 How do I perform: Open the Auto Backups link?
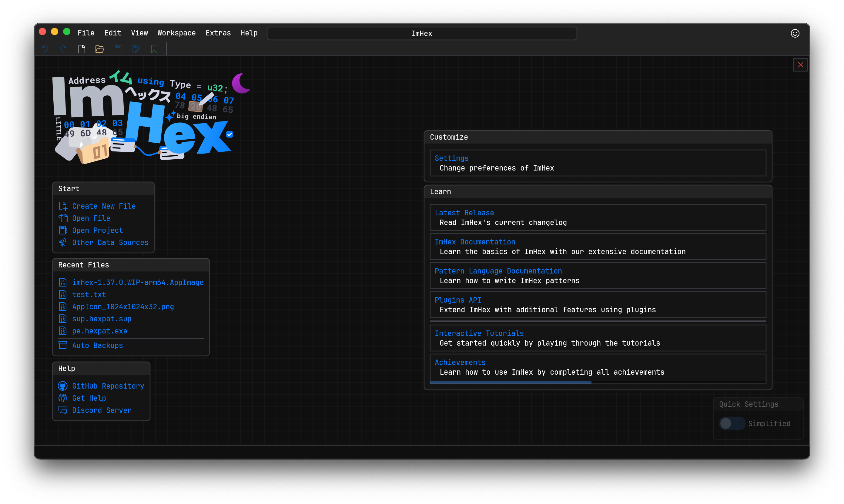[98, 345]
